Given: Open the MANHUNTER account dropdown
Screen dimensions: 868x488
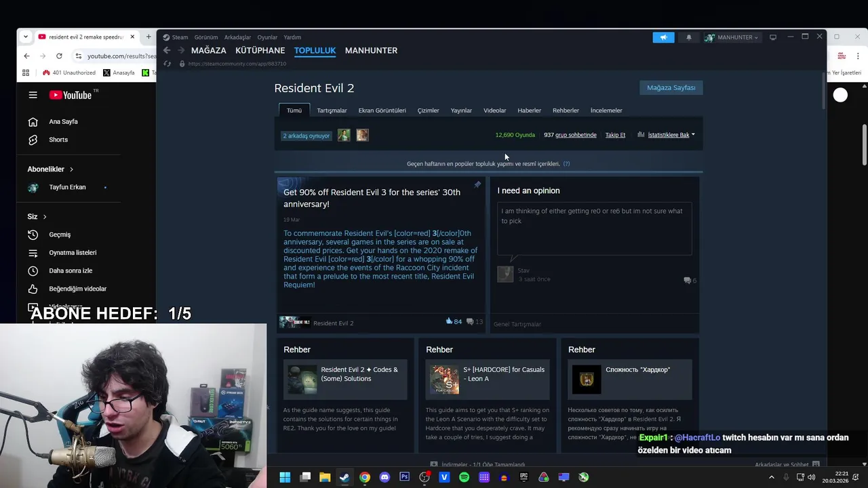Looking at the screenshot, I should click(732, 37).
